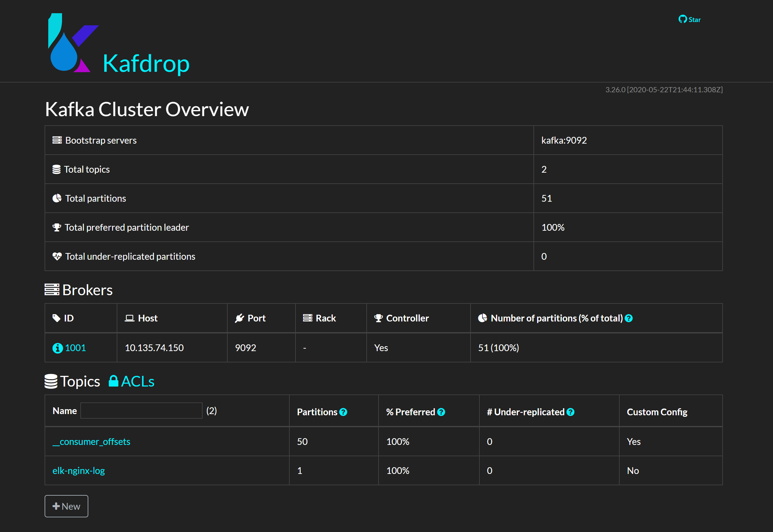773x532 pixels.
Task: Click the Total preferred partition leader 100% value
Action: 553,227
